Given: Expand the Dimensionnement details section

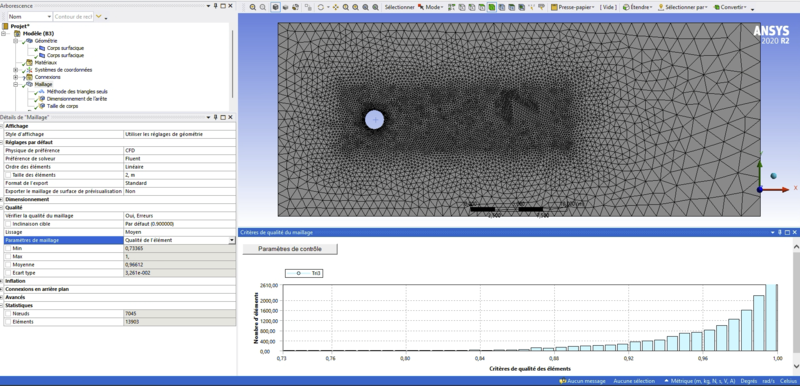Looking at the screenshot, I should click(x=2, y=199).
